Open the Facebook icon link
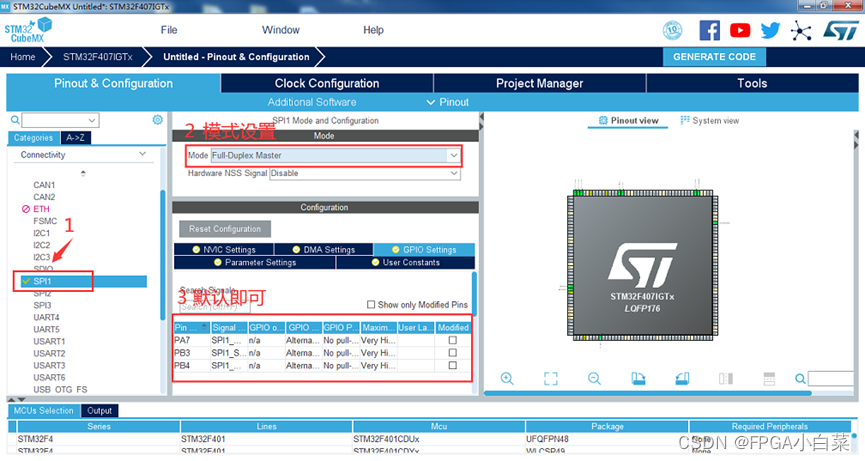This screenshot has width=865, height=461. pyautogui.click(x=709, y=30)
